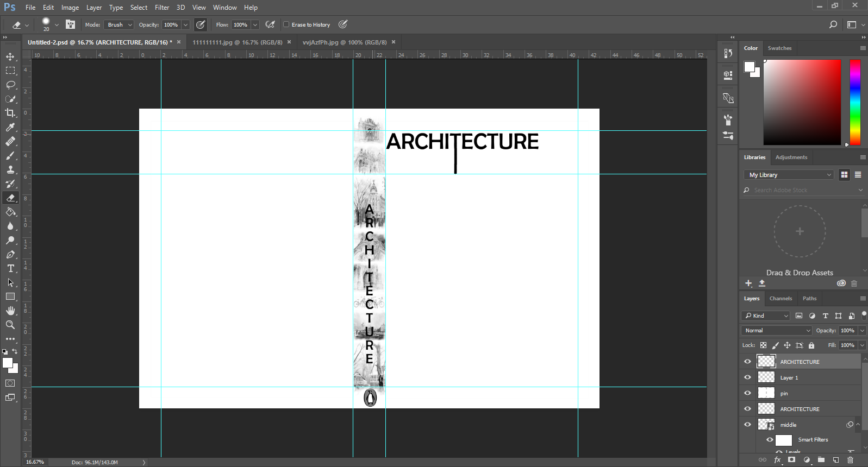The width and height of the screenshot is (868, 467).
Task: Switch to the Channels tab
Action: 780,299
